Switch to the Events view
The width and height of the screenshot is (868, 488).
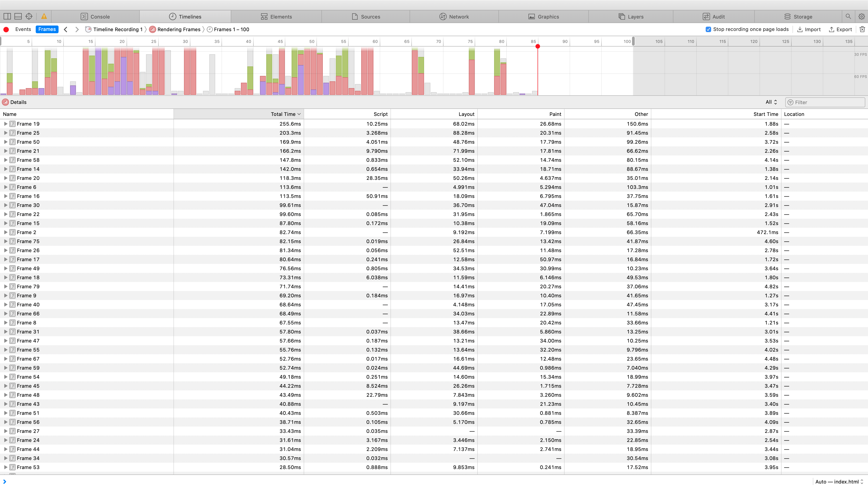(x=23, y=29)
